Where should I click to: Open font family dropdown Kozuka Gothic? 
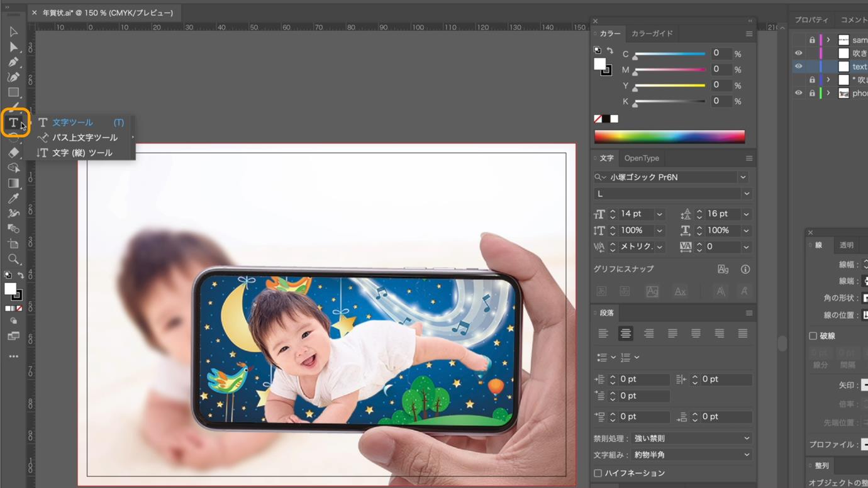[x=743, y=177]
